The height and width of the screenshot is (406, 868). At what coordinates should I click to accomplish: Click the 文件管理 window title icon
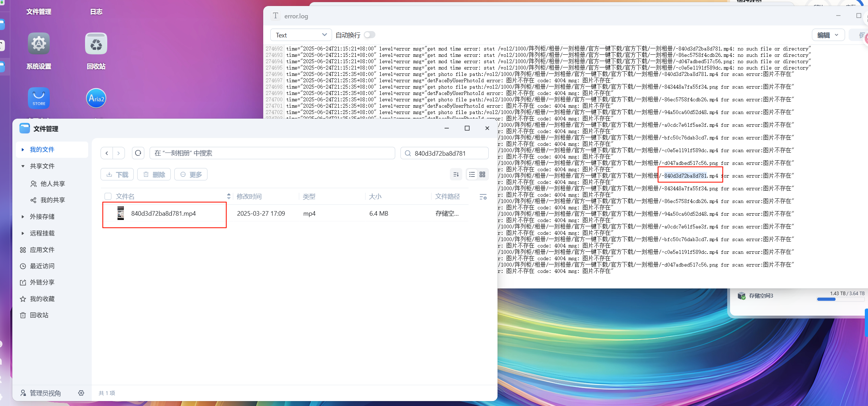click(25, 129)
